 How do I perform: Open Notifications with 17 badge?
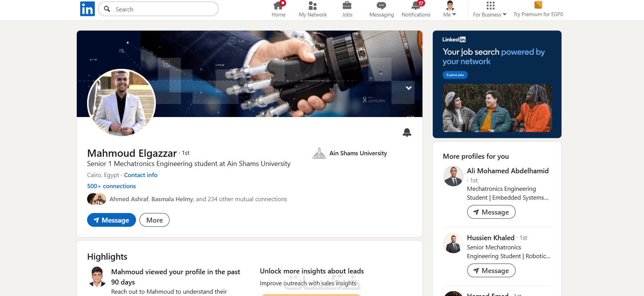(x=416, y=10)
